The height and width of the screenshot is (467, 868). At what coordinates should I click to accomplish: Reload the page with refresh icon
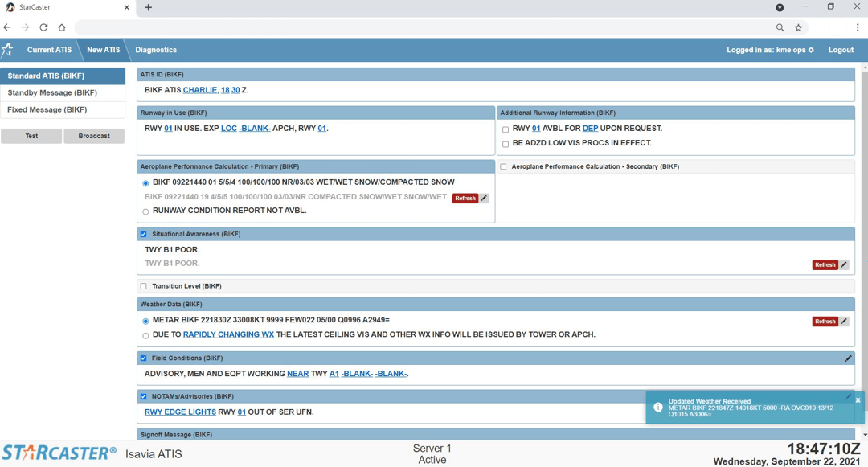(43, 27)
